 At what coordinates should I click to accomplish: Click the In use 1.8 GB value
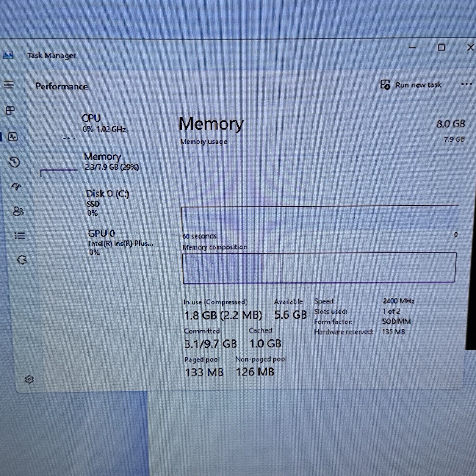tap(223, 315)
